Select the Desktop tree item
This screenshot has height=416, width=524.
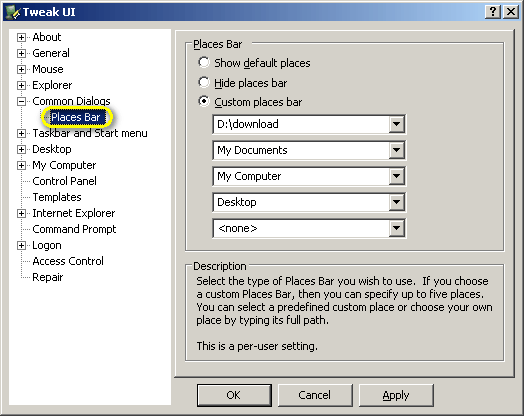(x=52, y=149)
